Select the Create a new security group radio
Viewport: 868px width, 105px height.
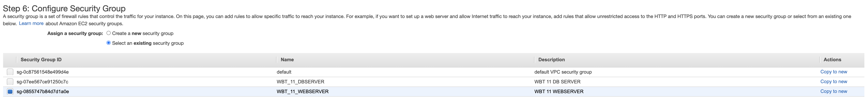pos(109,33)
